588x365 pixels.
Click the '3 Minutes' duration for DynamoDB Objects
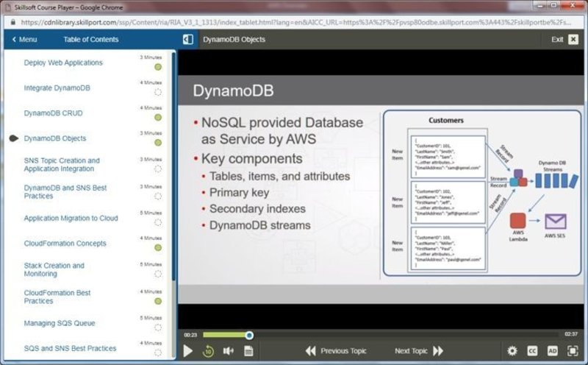click(151, 133)
